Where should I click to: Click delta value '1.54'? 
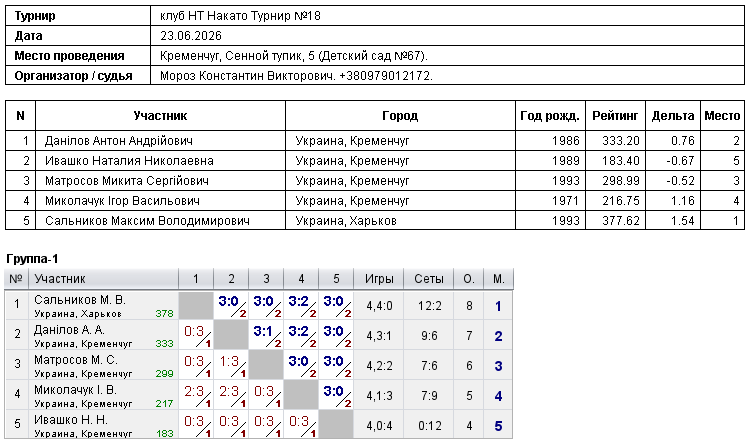click(683, 221)
